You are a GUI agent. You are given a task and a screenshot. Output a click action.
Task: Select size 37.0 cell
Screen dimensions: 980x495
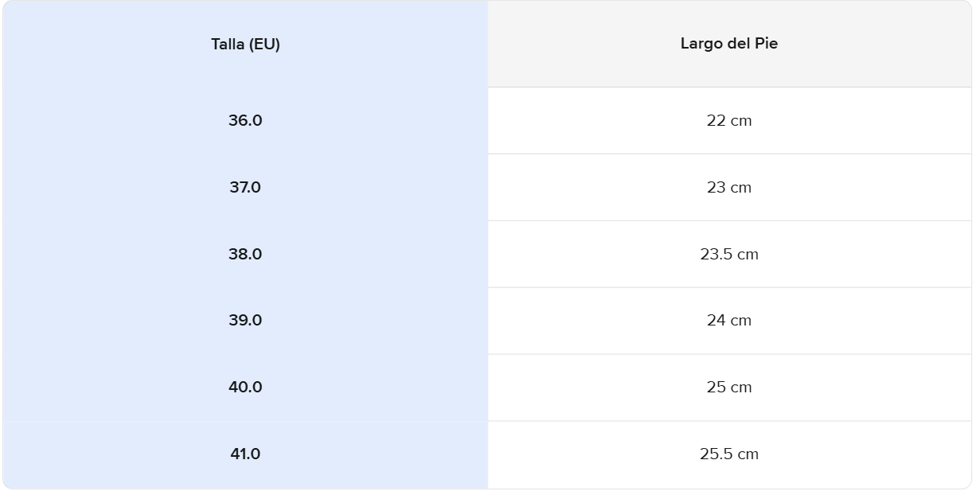245,188
